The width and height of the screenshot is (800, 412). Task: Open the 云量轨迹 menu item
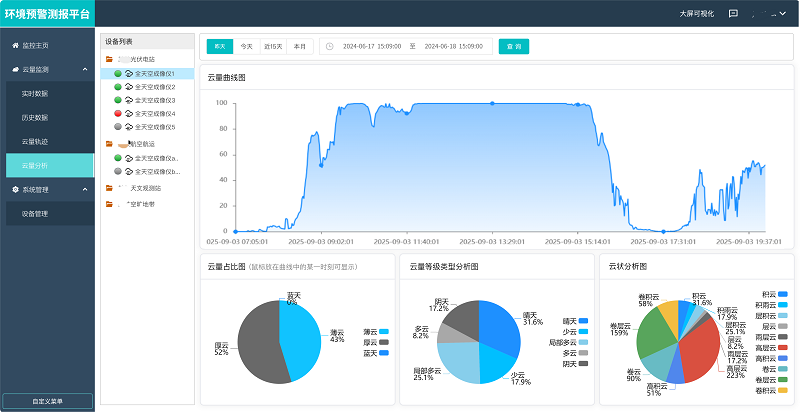point(35,141)
